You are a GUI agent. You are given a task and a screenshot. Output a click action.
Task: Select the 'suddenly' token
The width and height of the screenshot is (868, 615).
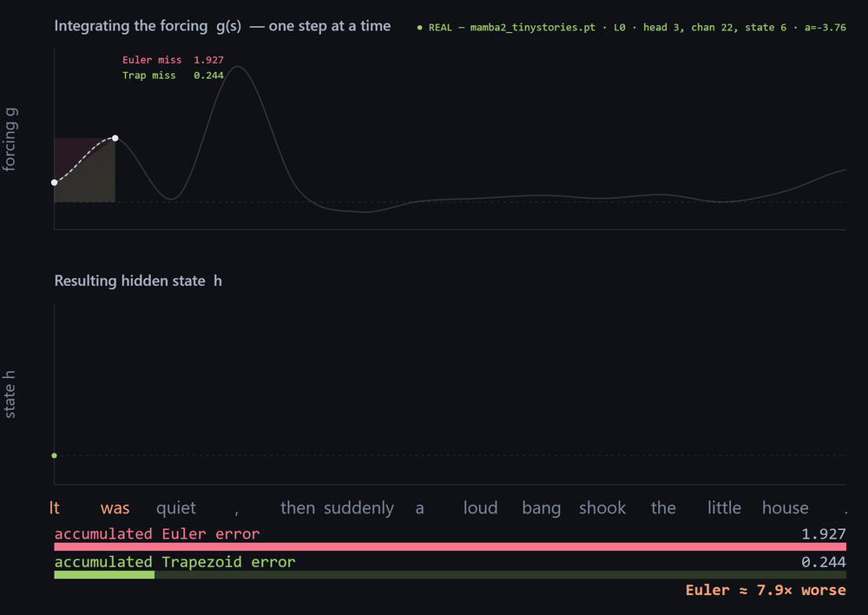coord(358,507)
